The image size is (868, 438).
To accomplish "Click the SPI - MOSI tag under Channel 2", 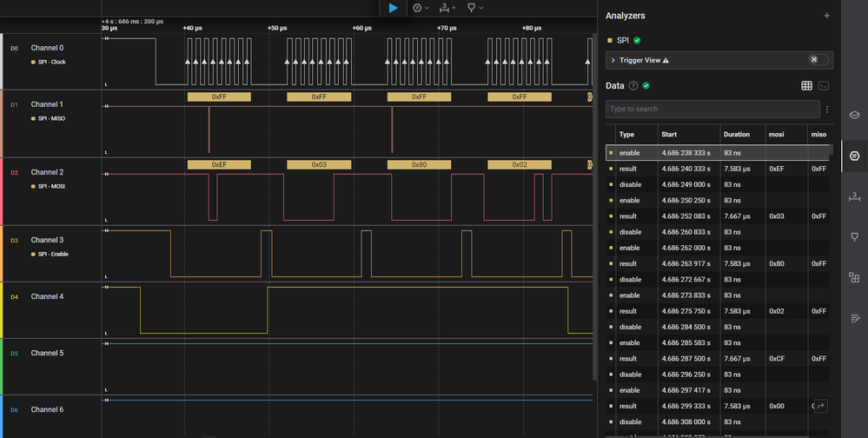I will point(51,187).
